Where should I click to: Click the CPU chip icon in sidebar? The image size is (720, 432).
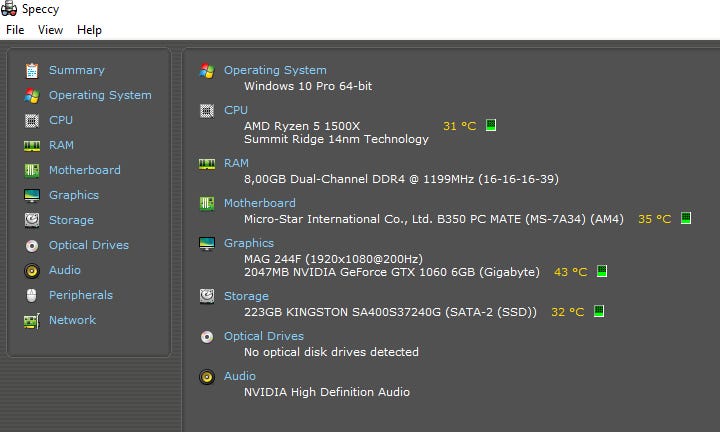coord(32,120)
